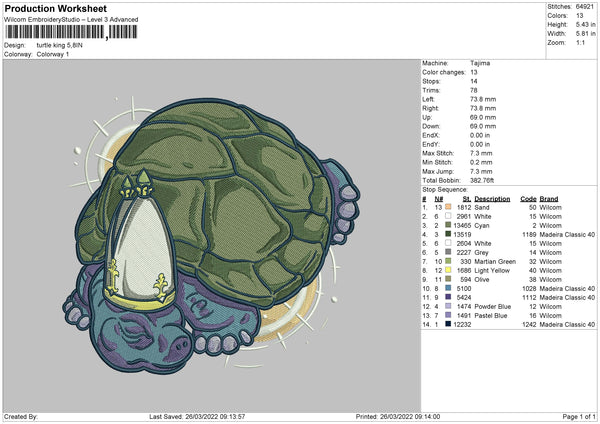Click the Cyan row's green swatch
The width and height of the screenshot is (600, 424).
[448, 225]
